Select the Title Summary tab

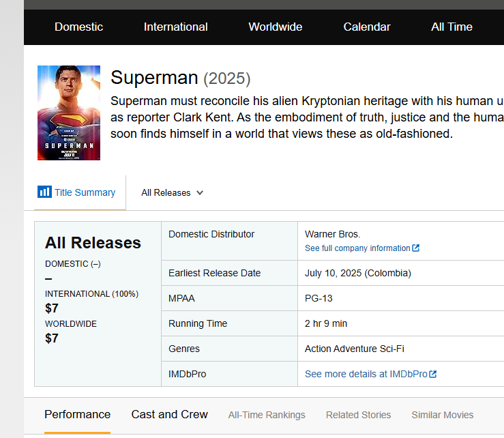tap(80, 192)
